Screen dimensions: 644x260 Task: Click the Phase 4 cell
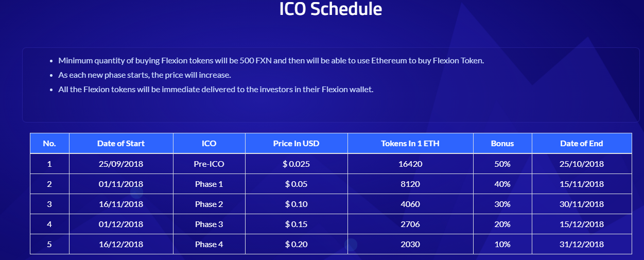[x=209, y=245]
